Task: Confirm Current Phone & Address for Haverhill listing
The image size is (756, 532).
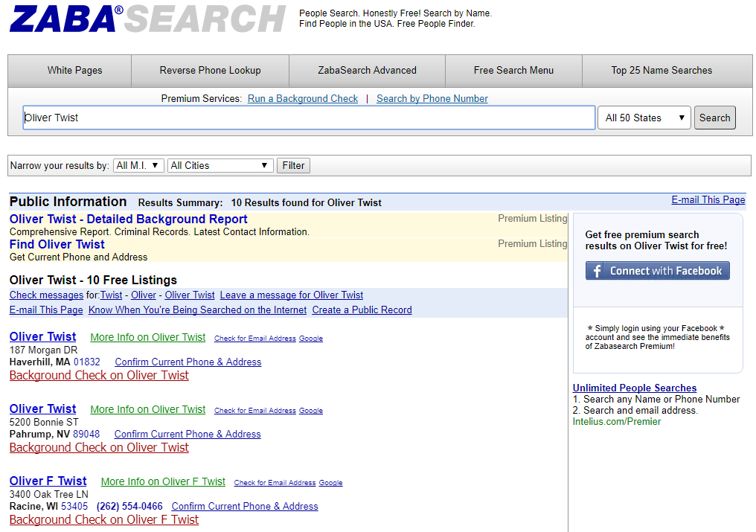Action: coord(188,362)
